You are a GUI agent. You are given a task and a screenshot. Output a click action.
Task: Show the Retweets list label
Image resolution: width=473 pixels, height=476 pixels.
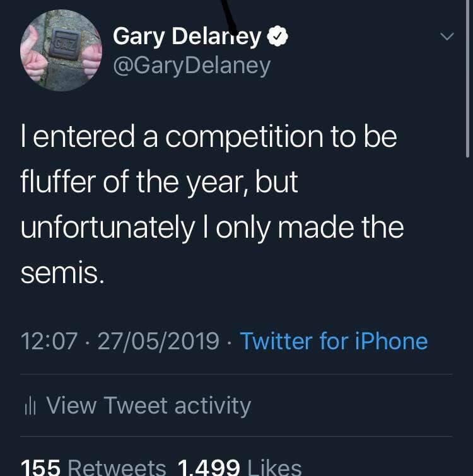(116, 467)
